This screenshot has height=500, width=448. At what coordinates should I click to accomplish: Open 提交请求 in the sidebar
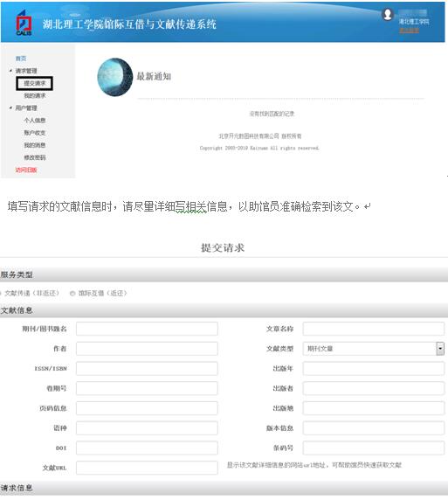(34, 83)
